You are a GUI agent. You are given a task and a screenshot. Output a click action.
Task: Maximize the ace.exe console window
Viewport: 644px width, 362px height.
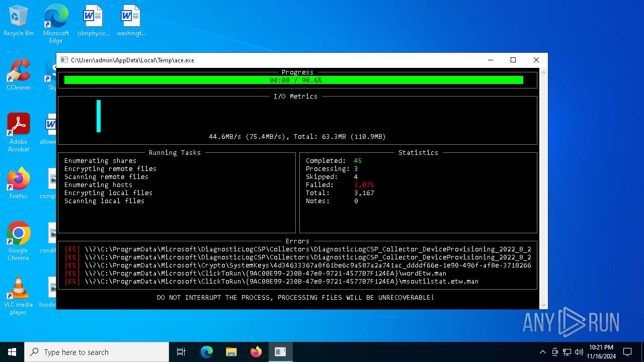click(513, 60)
